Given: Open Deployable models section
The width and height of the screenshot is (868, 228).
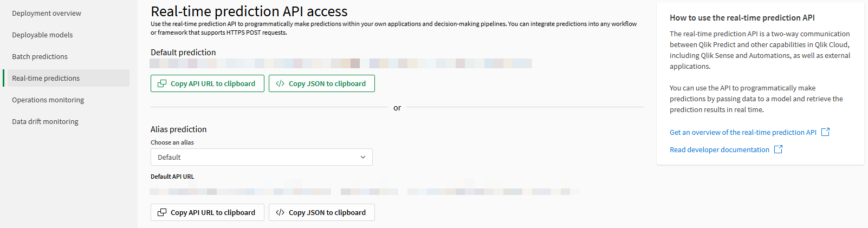Looking at the screenshot, I should pyautogui.click(x=42, y=35).
